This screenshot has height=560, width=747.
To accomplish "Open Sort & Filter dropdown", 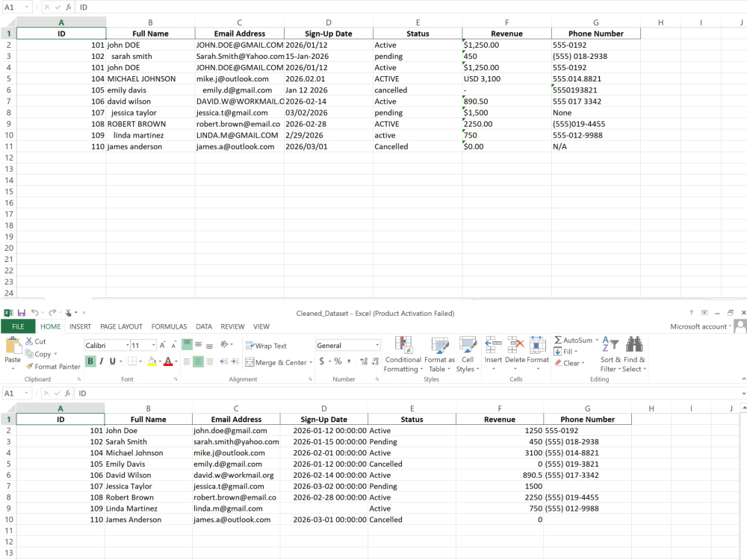I will (610, 354).
